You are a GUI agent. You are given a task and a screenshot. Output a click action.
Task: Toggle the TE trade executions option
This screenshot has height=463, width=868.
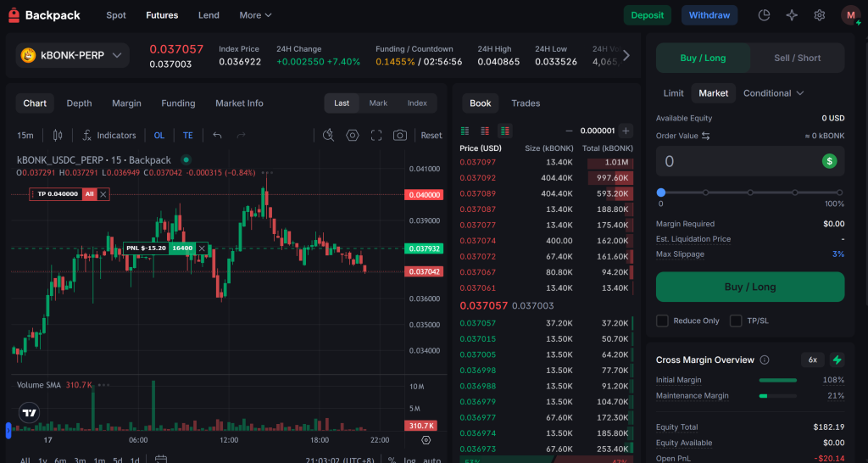(188, 135)
